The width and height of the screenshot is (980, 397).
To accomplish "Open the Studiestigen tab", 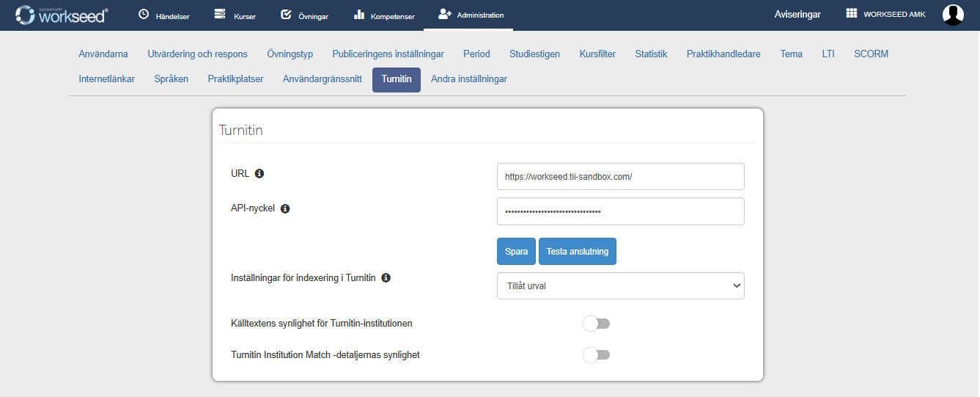I will coord(534,54).
